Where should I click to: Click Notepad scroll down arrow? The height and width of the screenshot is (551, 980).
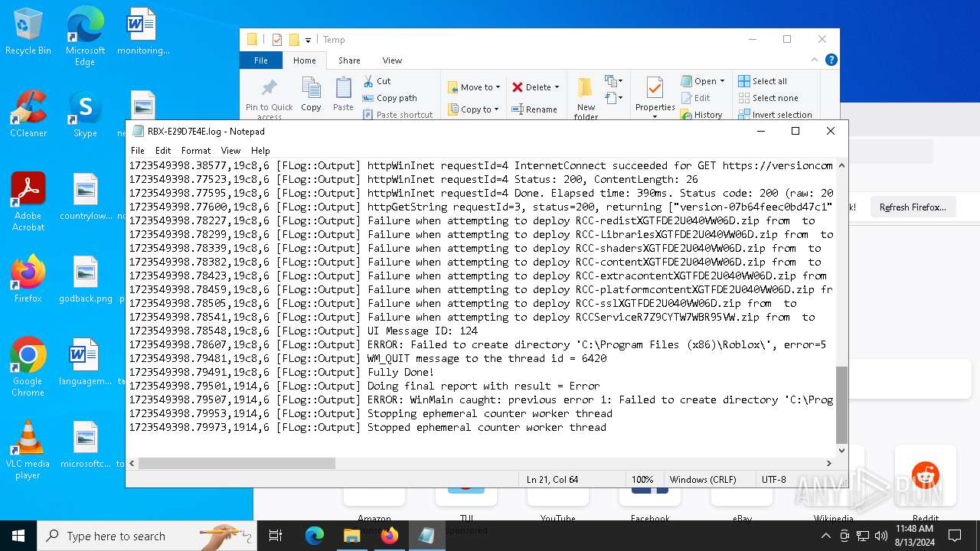(x=841, y=451)
